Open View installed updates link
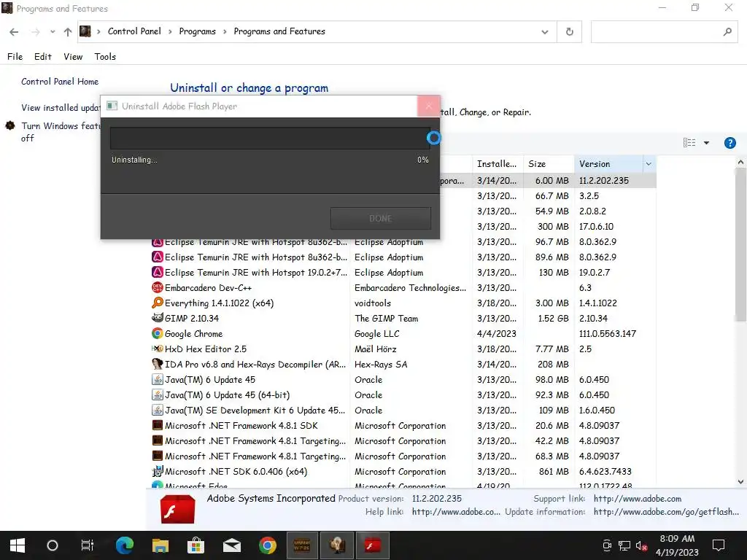Viewport: 747px width, 560px height. [61, 108]
